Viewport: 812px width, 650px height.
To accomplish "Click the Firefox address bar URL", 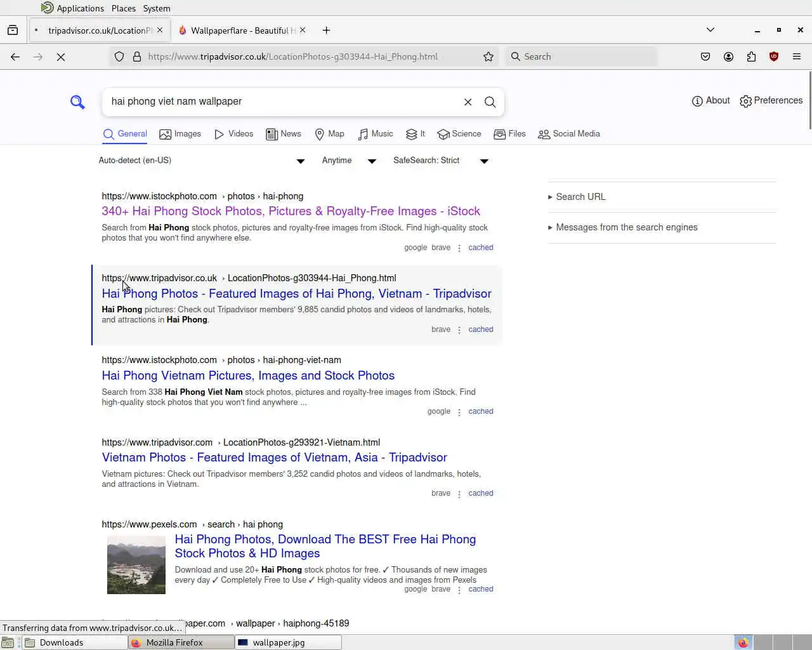I will coord(293,56).
